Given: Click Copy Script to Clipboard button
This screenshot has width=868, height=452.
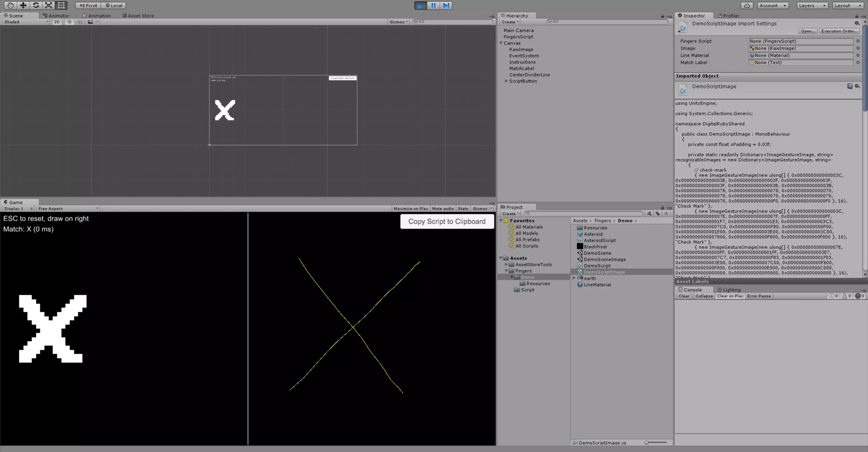Looking at the screenshot, I should coord(447,221).
